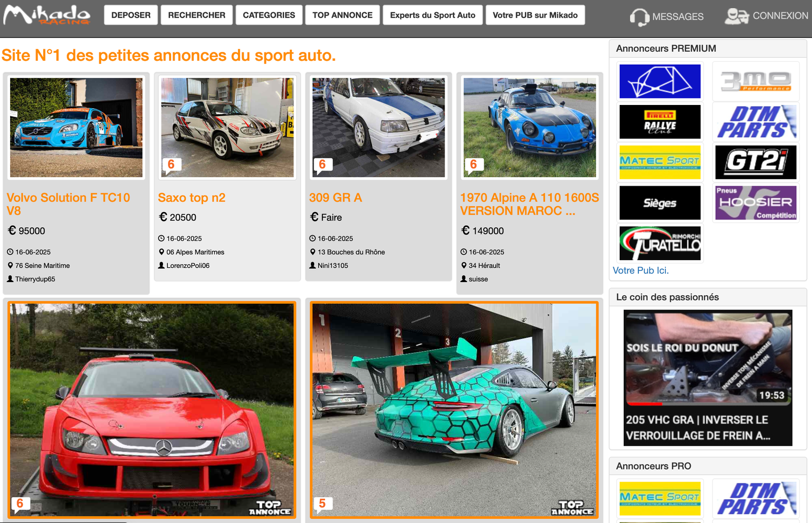
Task: Open the CATEGORIES menu item
Action: 269,15
